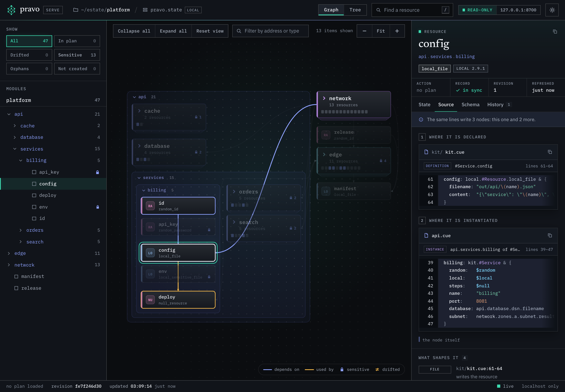Click the RA badge on id node
The height and width of the screenshot is (392, 565).
150,206
